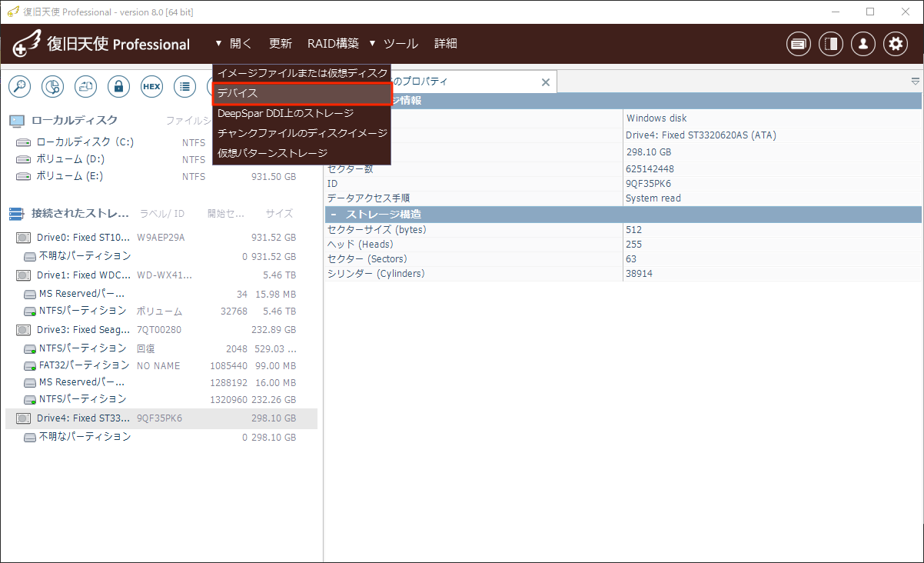Screen dimensions: 924x563
Task: Open the RAID構築 menu item
Action: 333,44
